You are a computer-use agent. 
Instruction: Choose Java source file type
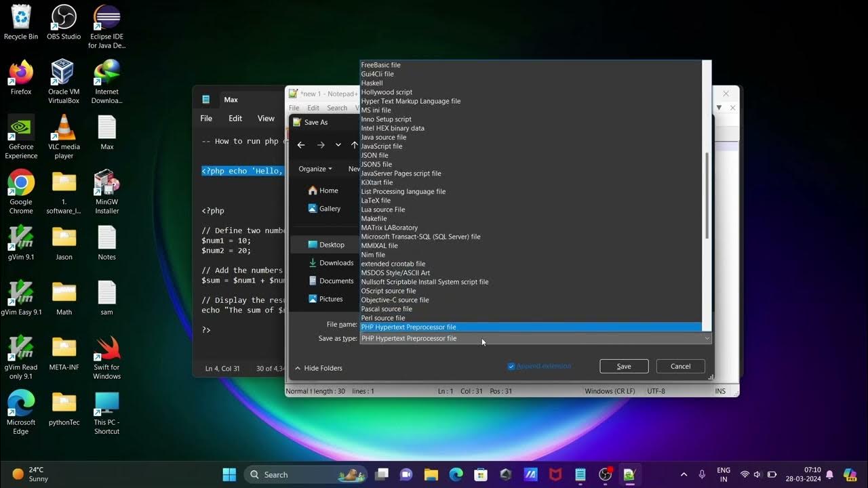pyautogui.click(x=530, y=137)
